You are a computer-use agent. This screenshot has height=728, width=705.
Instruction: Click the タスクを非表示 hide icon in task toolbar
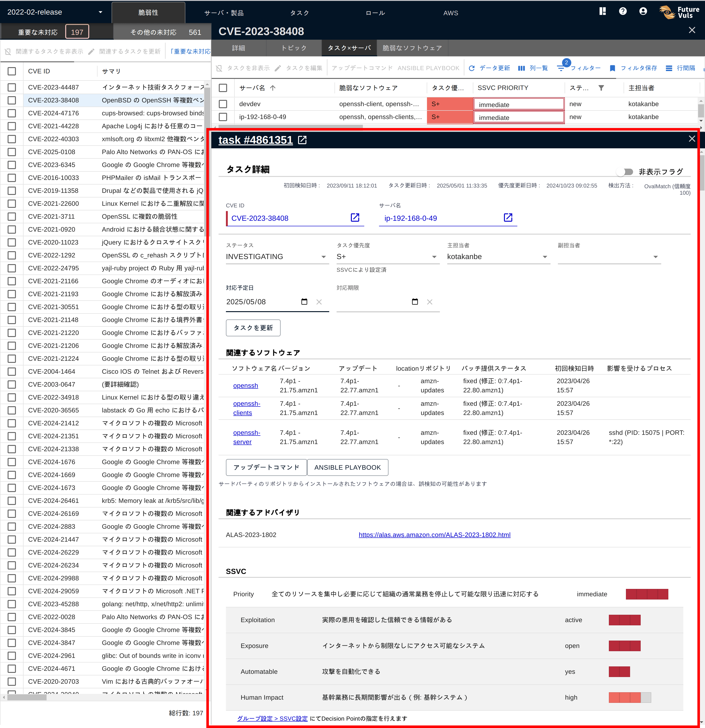(219, 68)
